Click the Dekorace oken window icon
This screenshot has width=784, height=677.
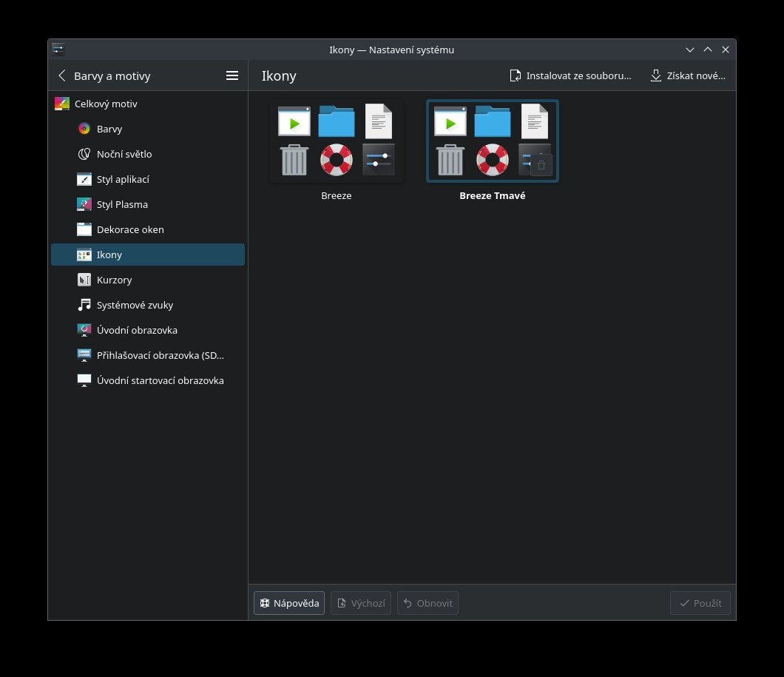[x=84, y=229]
